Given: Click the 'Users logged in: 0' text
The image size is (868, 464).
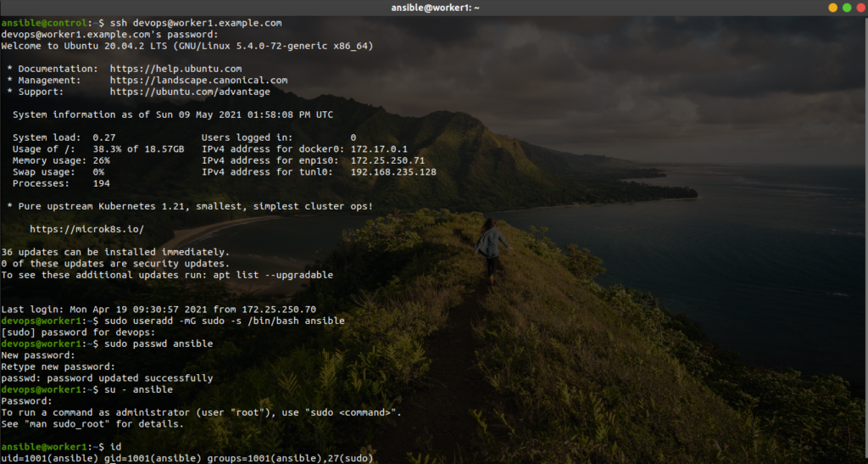Looking at the screenshot, I should (x=278, y=137).
